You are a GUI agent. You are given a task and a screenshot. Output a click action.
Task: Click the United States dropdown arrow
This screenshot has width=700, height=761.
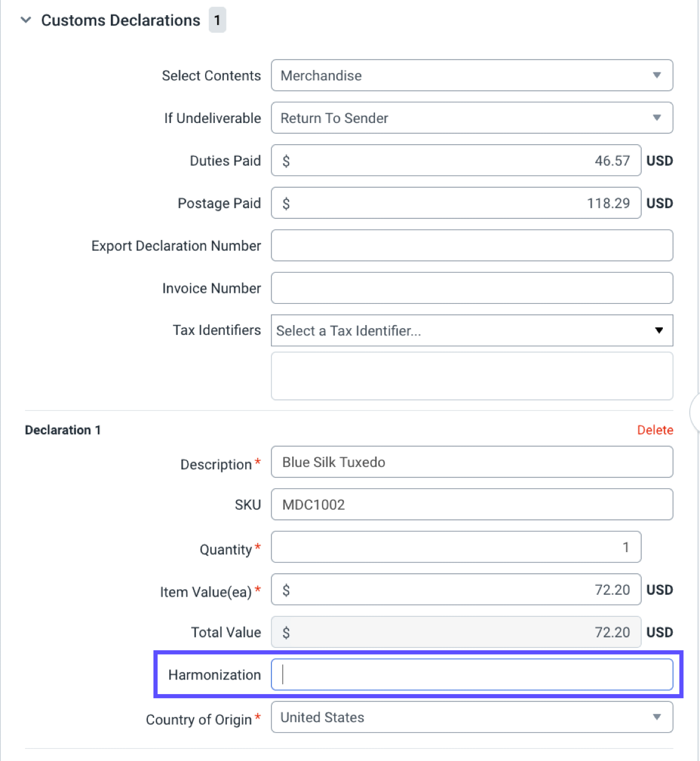click(657, 717)
